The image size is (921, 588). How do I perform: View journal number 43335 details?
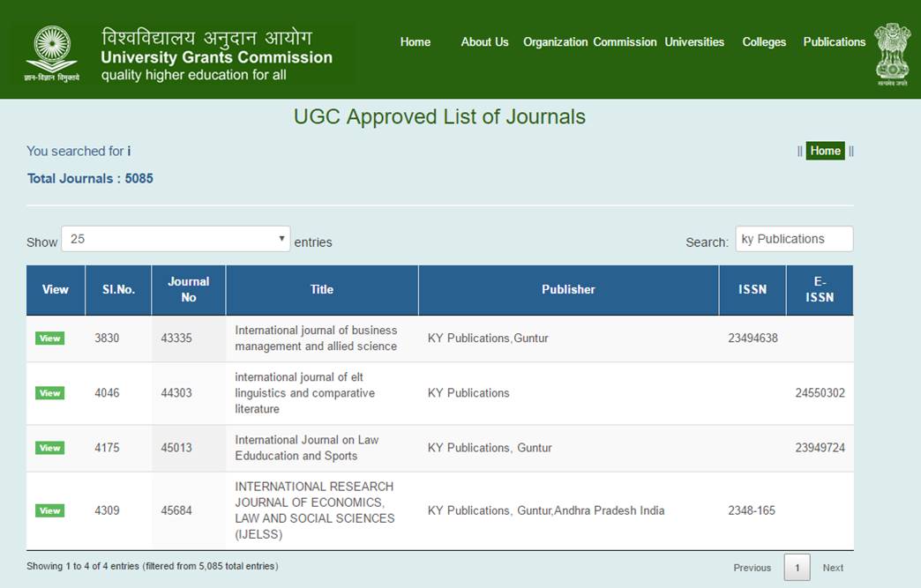point(50,339)
